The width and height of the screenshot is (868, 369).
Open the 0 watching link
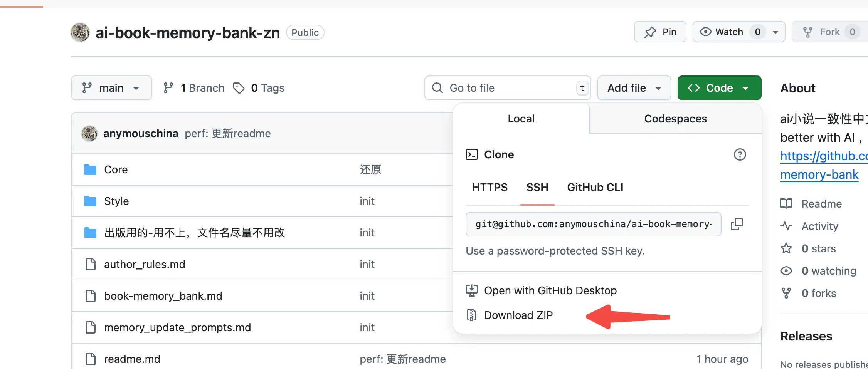[x=829, y=271]
